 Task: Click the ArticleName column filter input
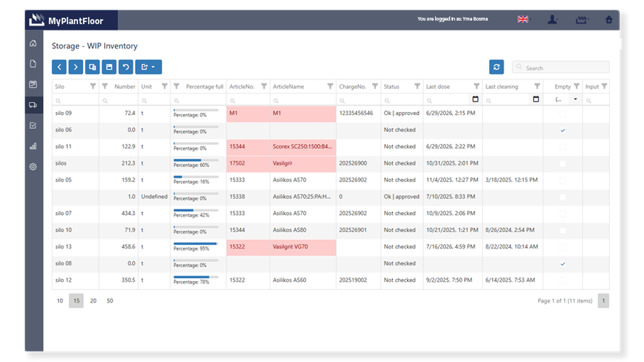pyautogui.click(x=303, y=100)
